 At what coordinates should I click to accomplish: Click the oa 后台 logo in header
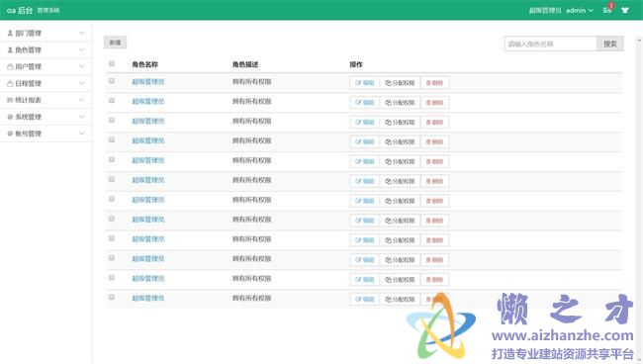[20, 10]
